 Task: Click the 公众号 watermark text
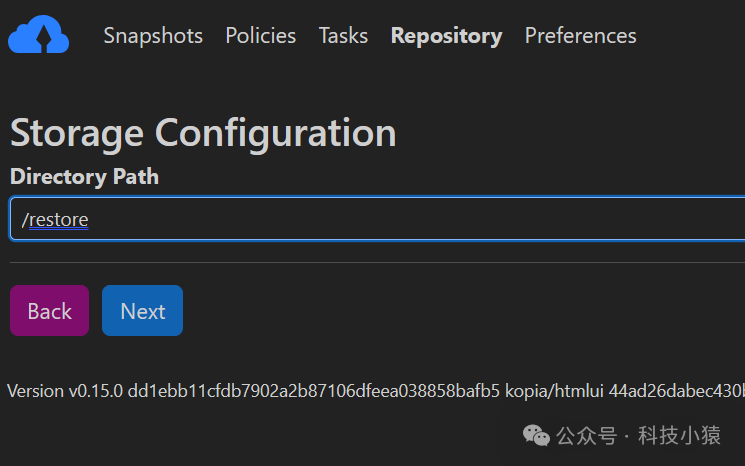click(x=586, y=437)
